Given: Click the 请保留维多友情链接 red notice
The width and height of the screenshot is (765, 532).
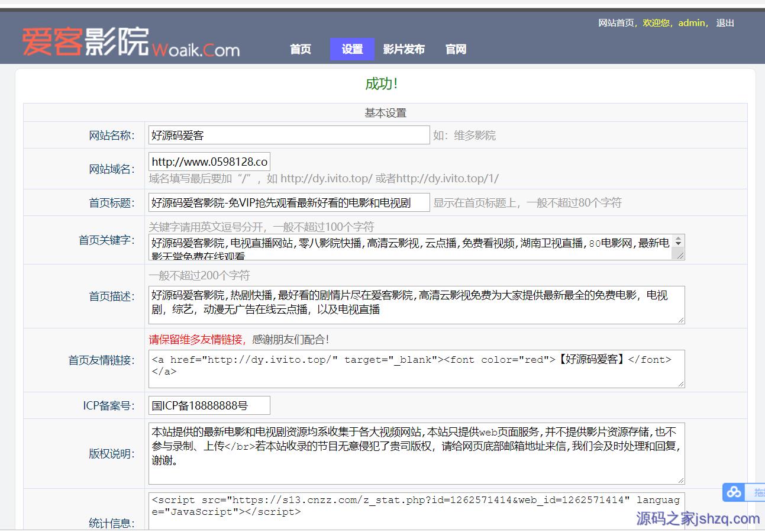Looking at the screenshot, I should [x=197, y=340].
